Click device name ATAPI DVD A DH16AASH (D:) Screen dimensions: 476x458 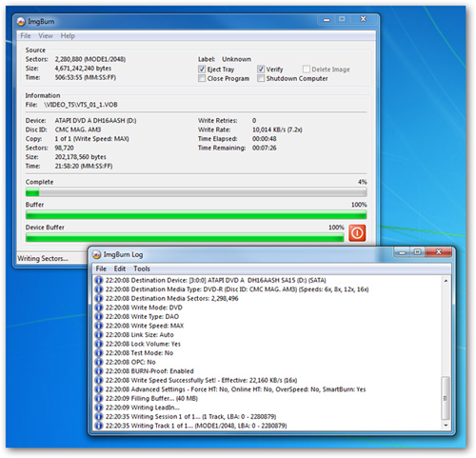pyautogui.click(x=95, y=121)
